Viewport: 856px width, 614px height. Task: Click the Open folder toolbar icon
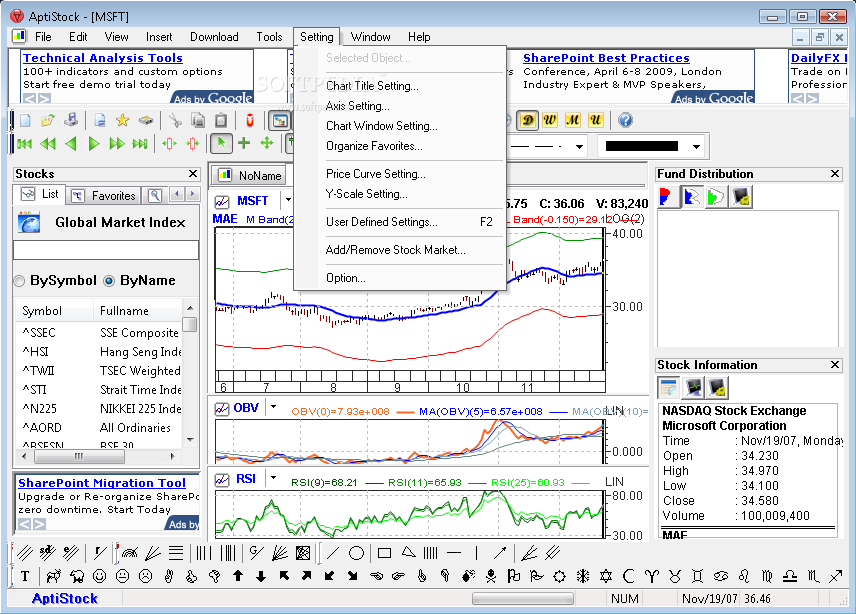point(48,120)
